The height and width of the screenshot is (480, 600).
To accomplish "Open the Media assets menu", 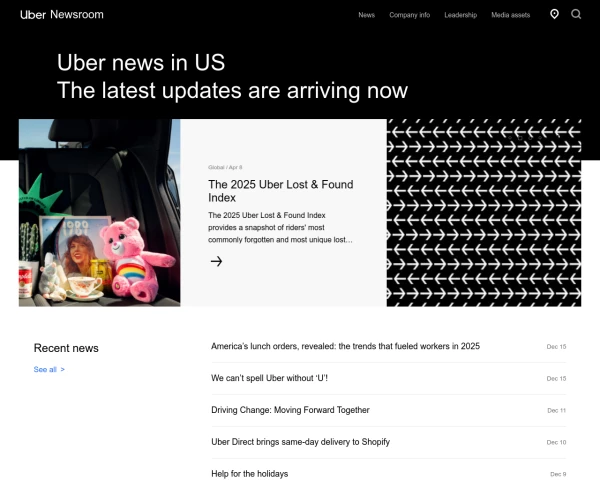I will (510, 15).
